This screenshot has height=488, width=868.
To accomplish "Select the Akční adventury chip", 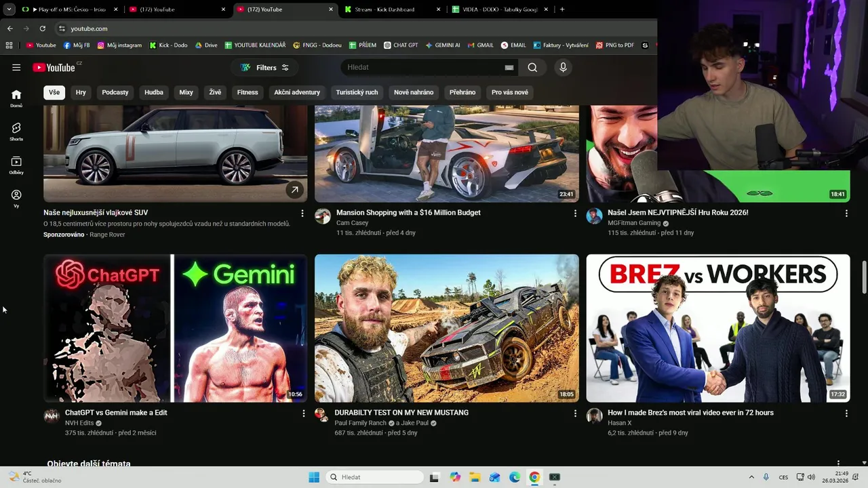I will click(x=297, y=92).
